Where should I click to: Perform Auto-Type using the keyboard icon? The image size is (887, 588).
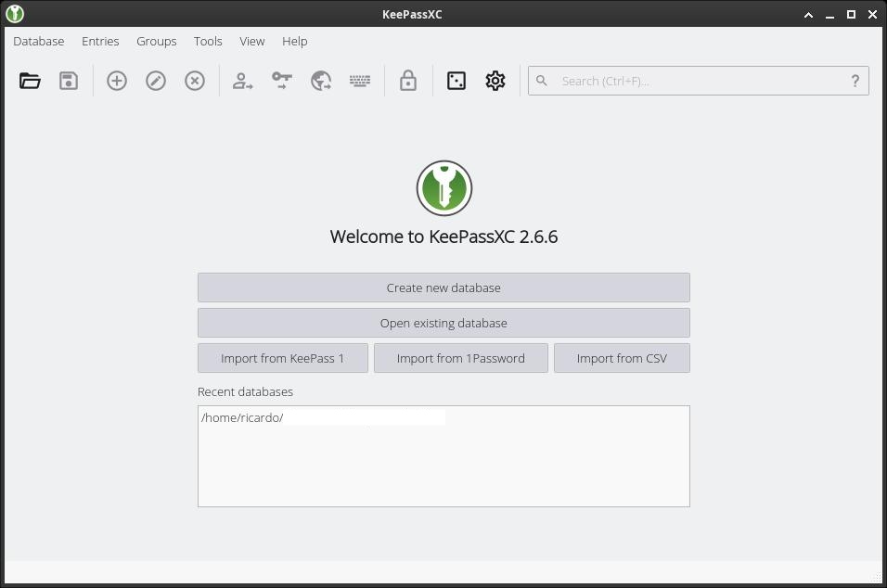[x=360, y=81]
